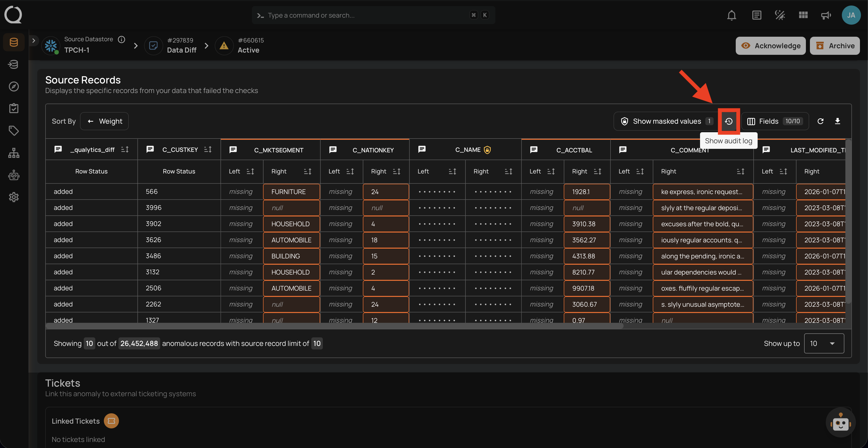The height and width of the screenshot is (448, 868).
Task: Open the enrichment datastores sidebar icon
Action: point(14,64)
